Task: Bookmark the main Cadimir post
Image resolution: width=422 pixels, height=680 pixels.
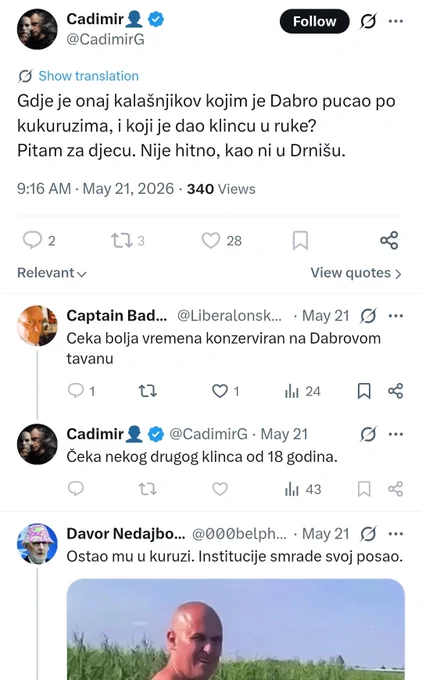Action: click(300, 240)
